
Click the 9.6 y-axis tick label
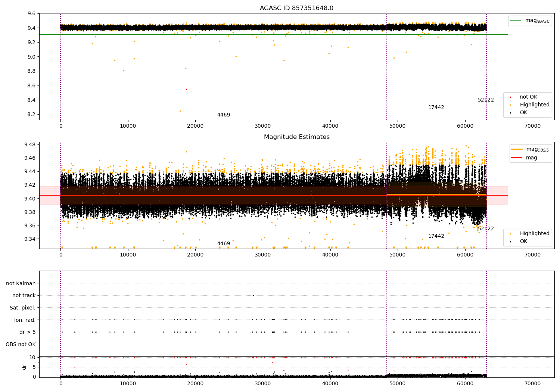(31, 13)
